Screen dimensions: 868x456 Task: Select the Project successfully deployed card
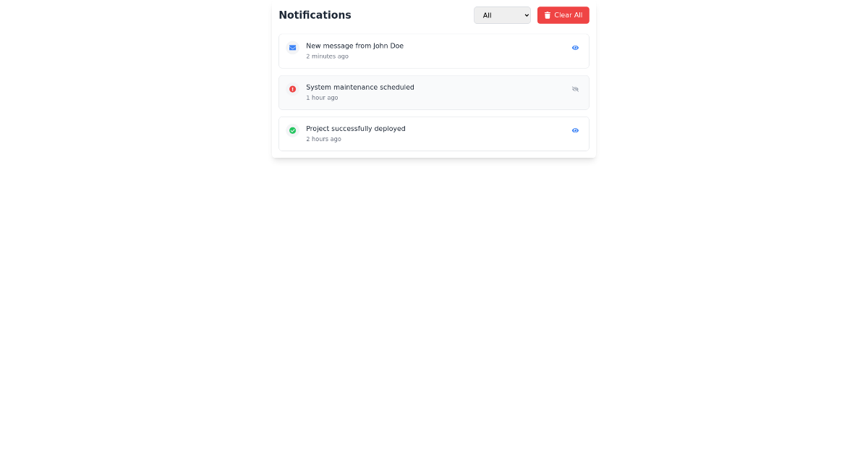coord(433,133)
